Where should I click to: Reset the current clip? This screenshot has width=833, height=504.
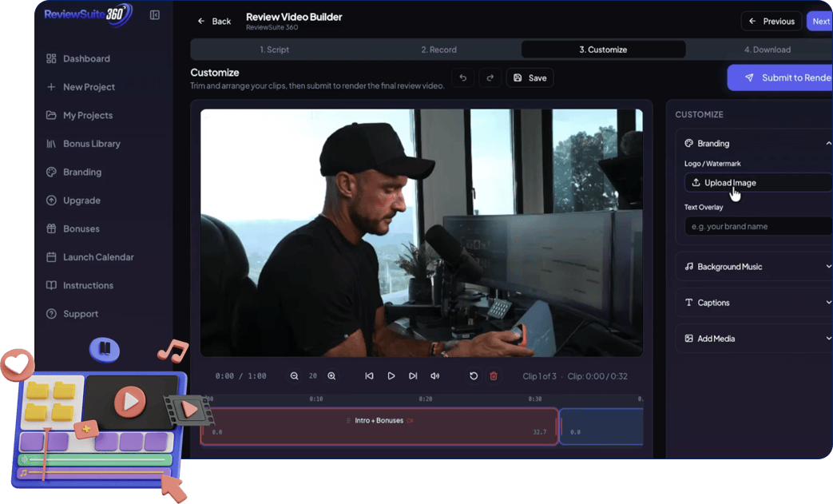coord(474,376)
